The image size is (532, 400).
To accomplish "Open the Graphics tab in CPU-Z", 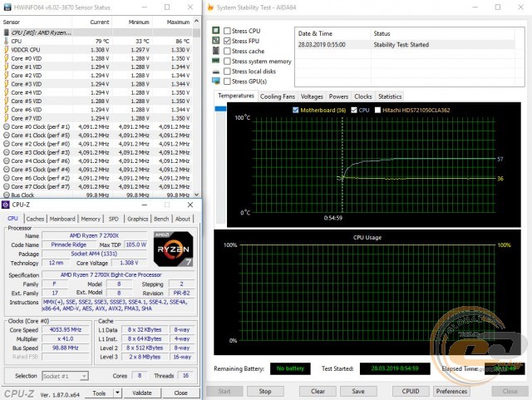I will [138, 219].
